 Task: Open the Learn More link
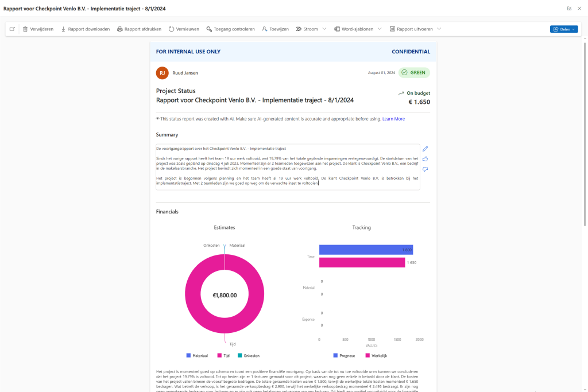[x=393, y=119]
